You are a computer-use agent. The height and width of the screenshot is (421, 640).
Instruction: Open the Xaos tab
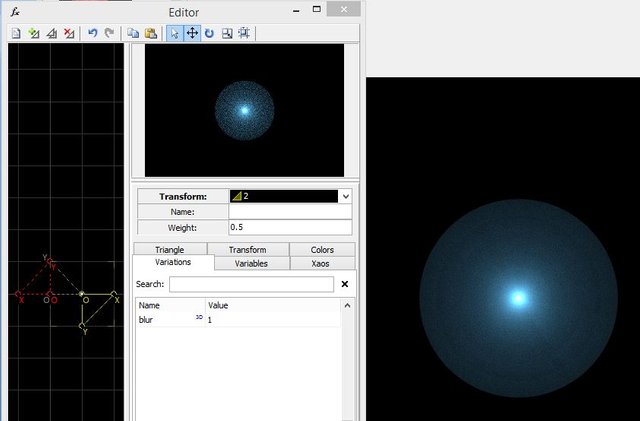pos(320,263)
